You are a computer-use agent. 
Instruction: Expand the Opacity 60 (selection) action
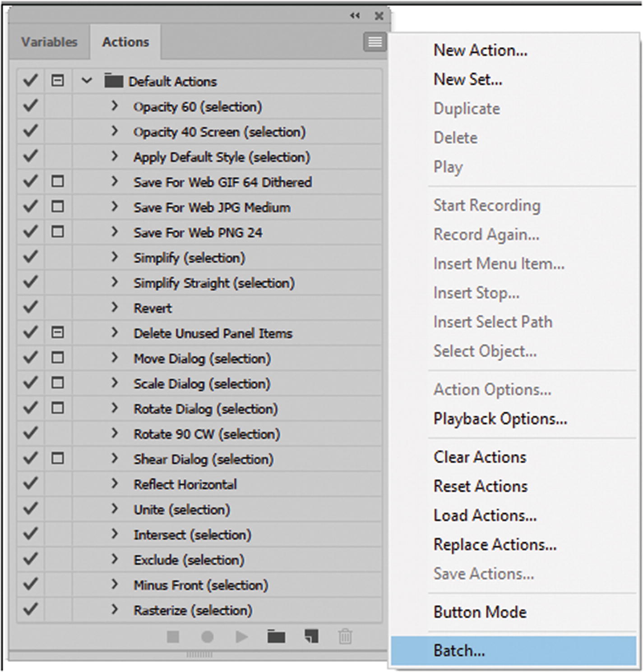115,106
